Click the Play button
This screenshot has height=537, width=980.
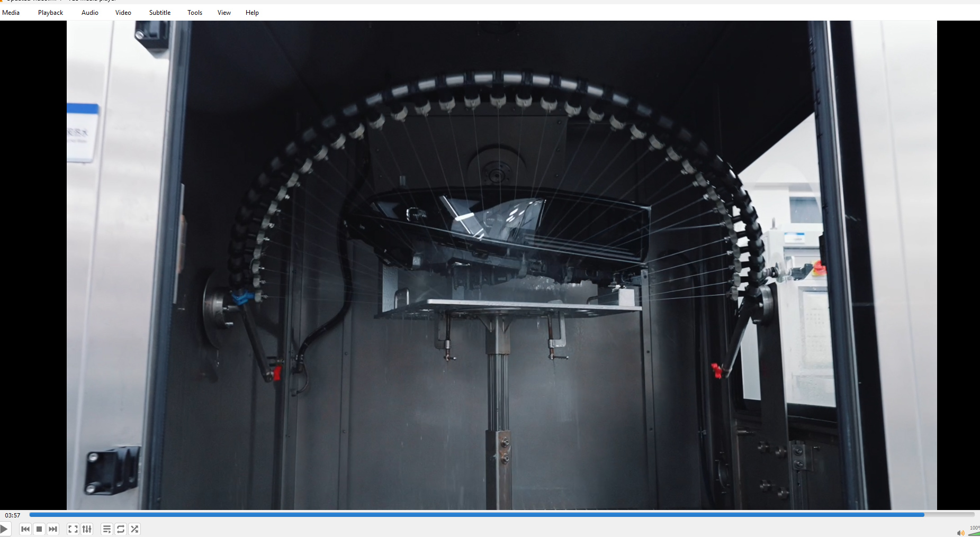[x=4, y=529]
